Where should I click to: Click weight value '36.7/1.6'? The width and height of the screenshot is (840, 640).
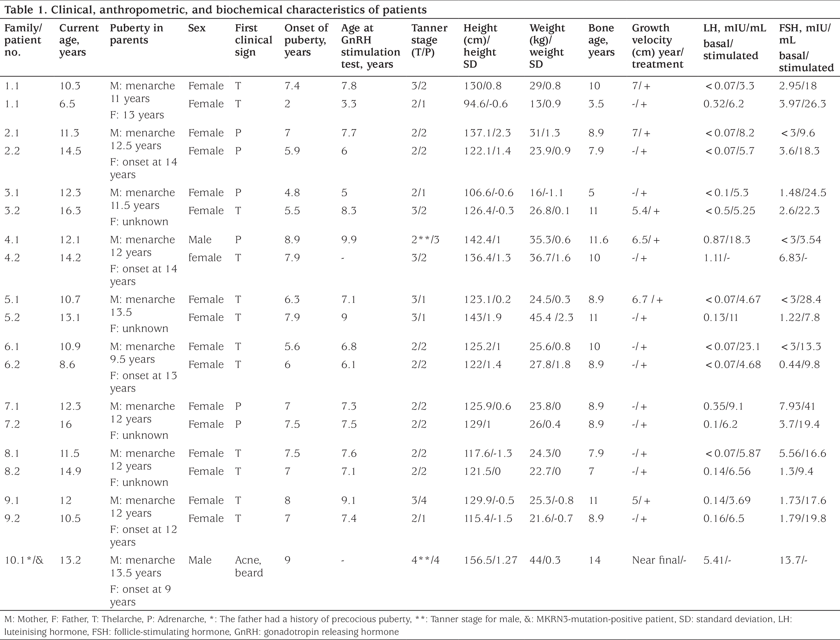pos(550,258)
